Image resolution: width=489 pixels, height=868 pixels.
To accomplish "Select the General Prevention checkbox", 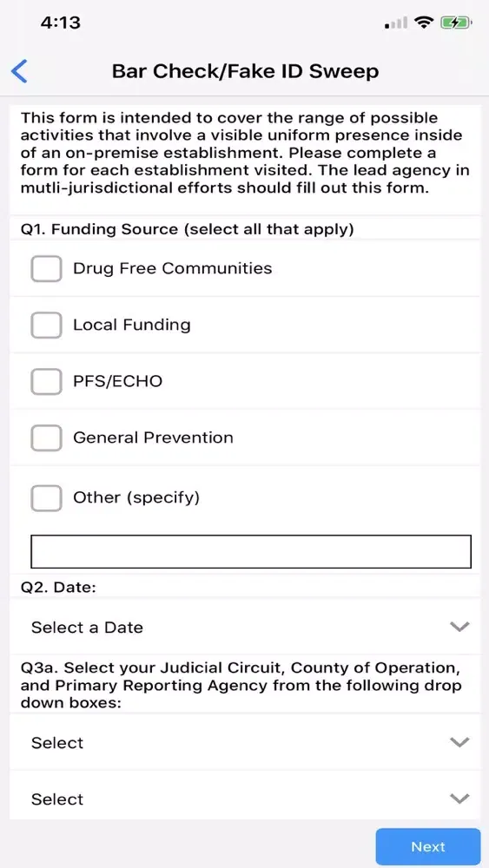I will [x=46, y=437].
